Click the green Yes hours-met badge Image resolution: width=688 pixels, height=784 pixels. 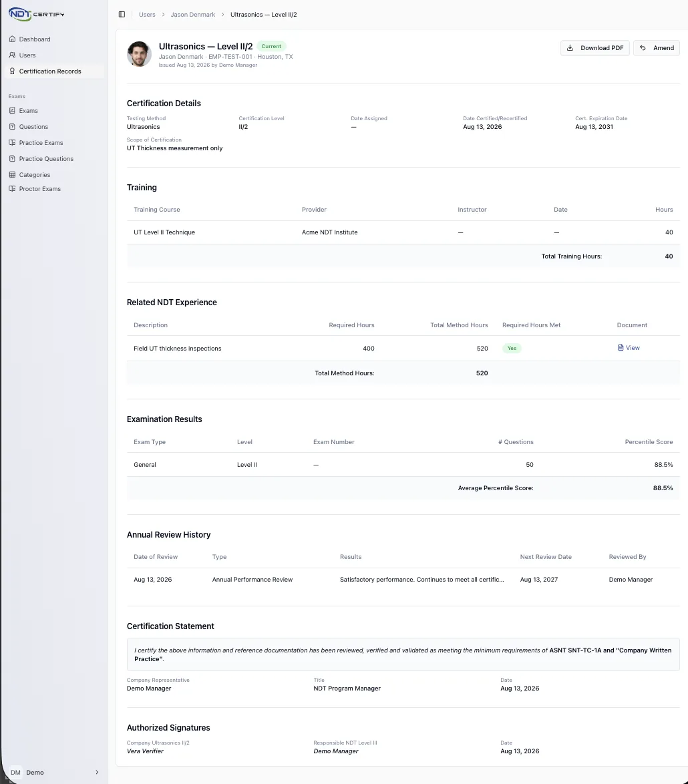click(512, 348)
